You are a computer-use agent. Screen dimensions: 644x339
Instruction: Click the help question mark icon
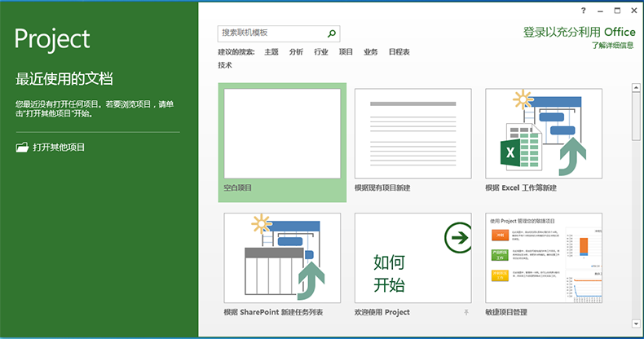click(583, 11)
